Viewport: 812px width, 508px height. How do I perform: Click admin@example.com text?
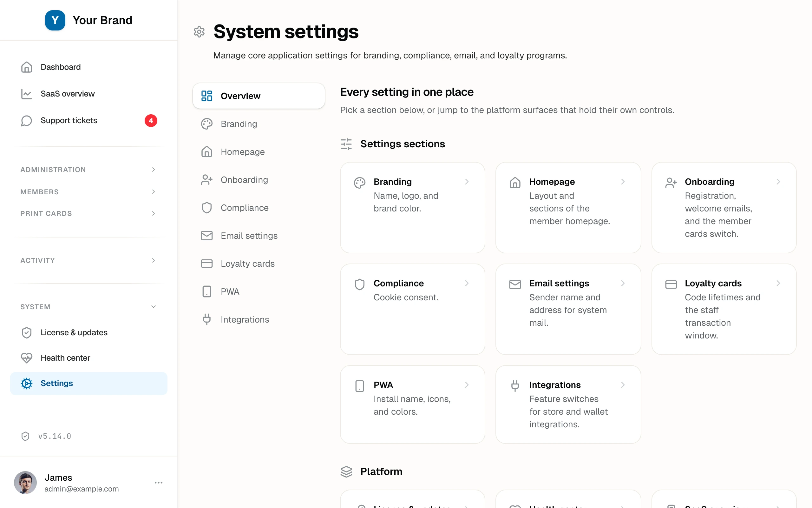pyautogui.click(x=82, y=489)
